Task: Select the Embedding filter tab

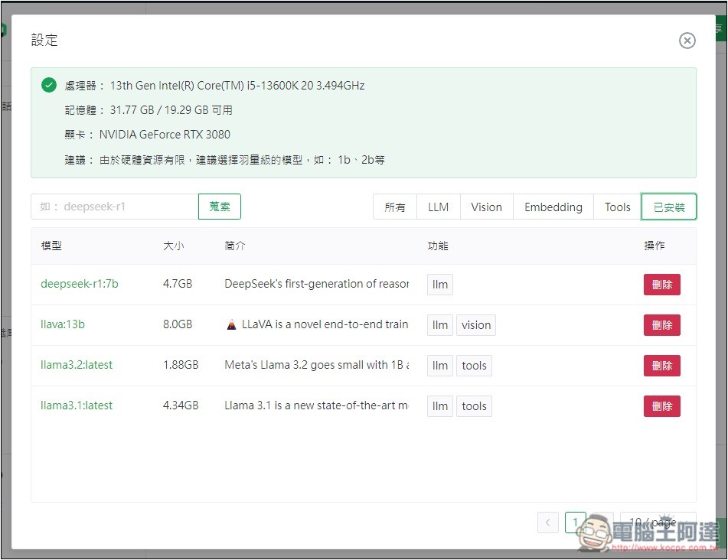Action: (553, 207)
